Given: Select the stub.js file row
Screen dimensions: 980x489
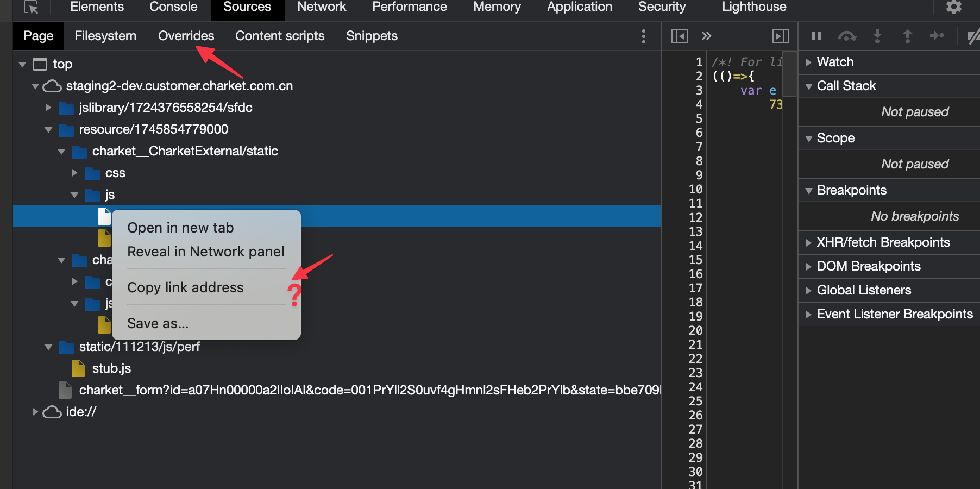Looking at the screenshot, I should 337,368.
